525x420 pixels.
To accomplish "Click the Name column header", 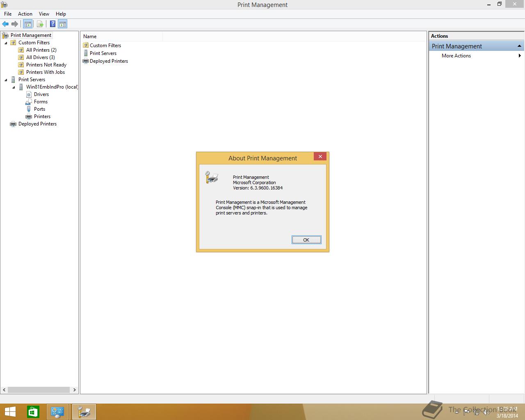I will tap(121, 37).
